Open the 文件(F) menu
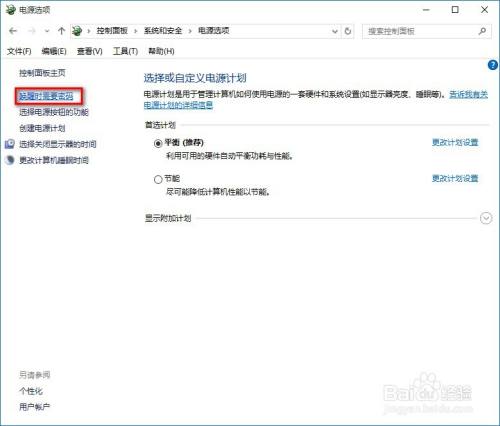Viewport: 500px width, 426px height. pyautogui.click(x=19, y=51)
